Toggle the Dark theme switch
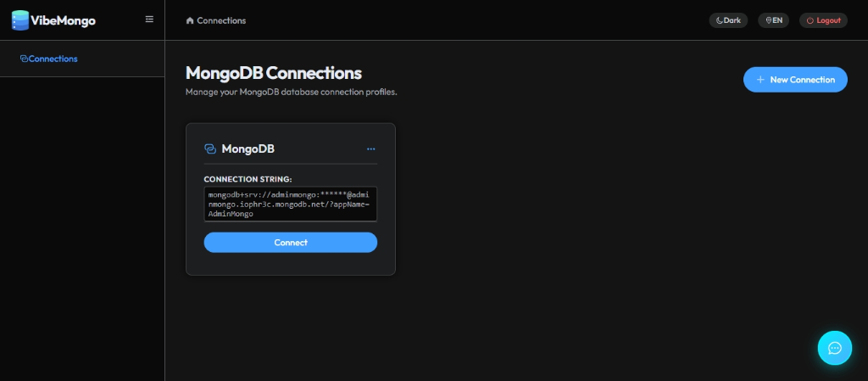This screenshot has height=381, width=868. [728, 20]
